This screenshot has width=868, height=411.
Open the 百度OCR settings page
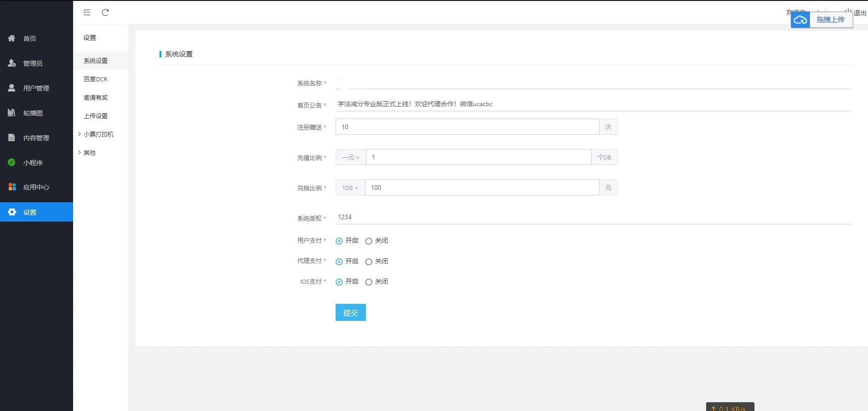pyautogui.click(x=96, y=79)
